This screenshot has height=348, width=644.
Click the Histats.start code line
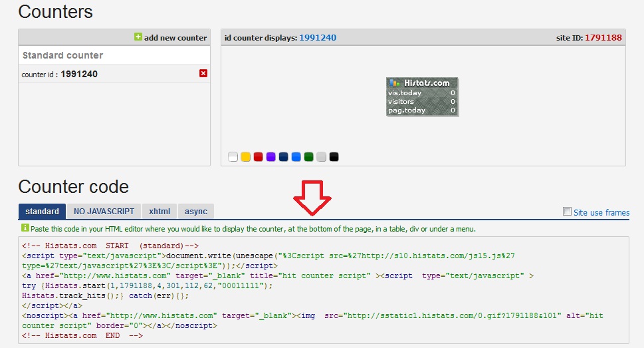click(147, 285)
